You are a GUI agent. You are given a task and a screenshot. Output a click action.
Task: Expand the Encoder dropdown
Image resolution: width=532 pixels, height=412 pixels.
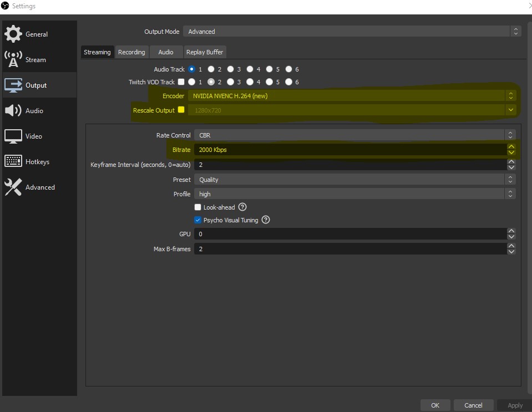coord(352,96)
